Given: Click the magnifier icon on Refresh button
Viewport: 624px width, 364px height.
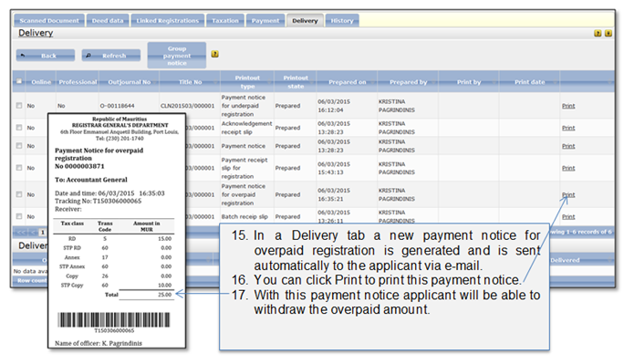Looking at the screenshot, I should coord(88,56).
